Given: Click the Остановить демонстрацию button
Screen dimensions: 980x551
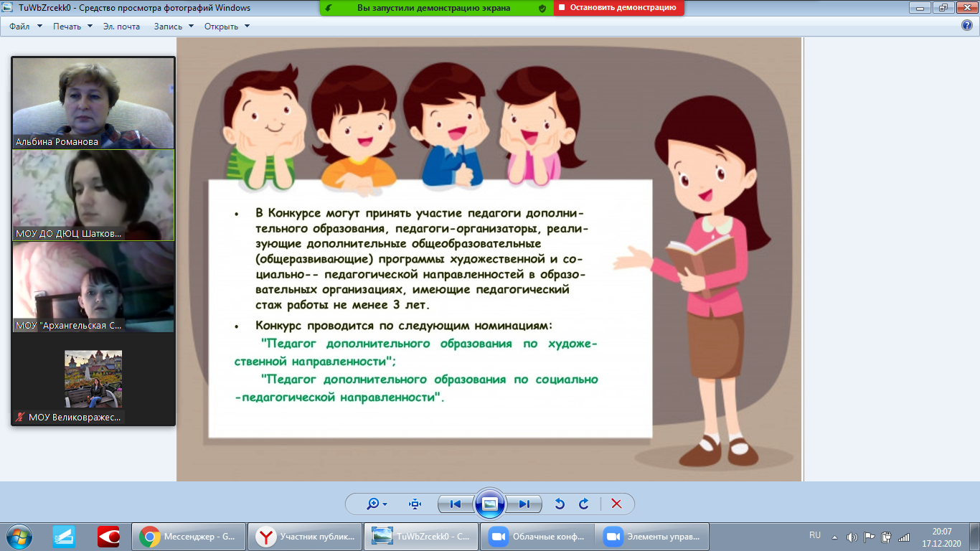Looking at the screenshot, I should [618, 8].
